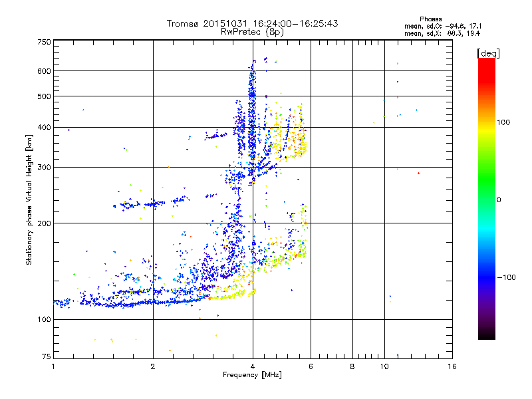Click the plot title 'Tromsø 20151031 16:24:00-16:25:43'
532x399 pixels.
[253, 23]
